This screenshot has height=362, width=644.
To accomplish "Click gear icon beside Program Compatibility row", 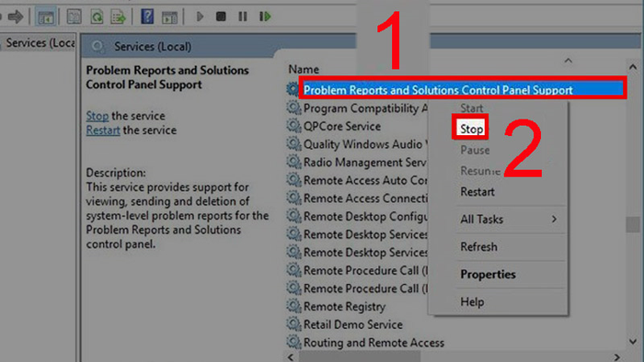I will point(293,107).
